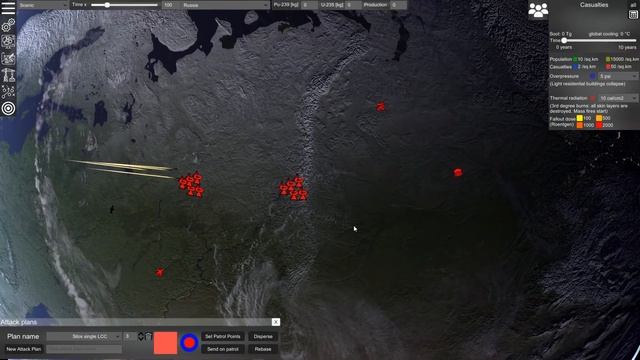This screenshot has height=360, width=640.
Task: Click the Time x speed slider
Action: (124, 5)
